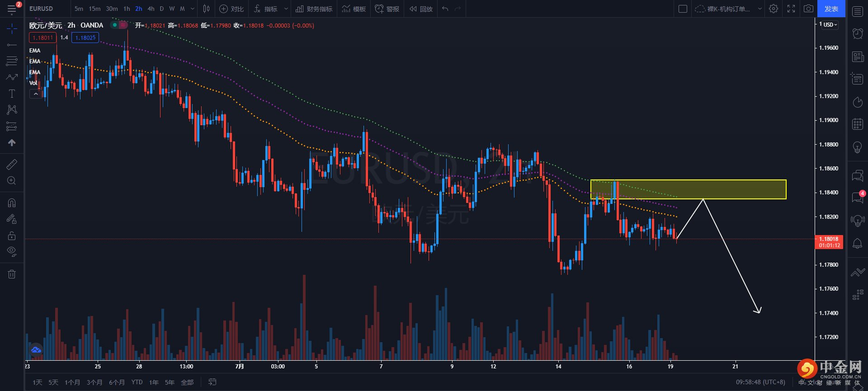Expand the USD currency dropdown
The image size is (868, 391).
pyautogui.click(x=830, y=25)
